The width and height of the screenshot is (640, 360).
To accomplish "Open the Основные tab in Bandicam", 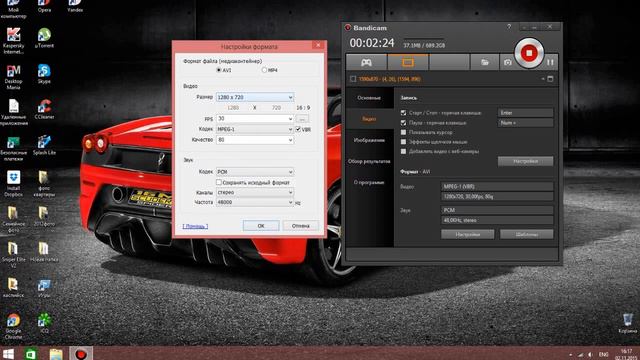I will 369,98.
